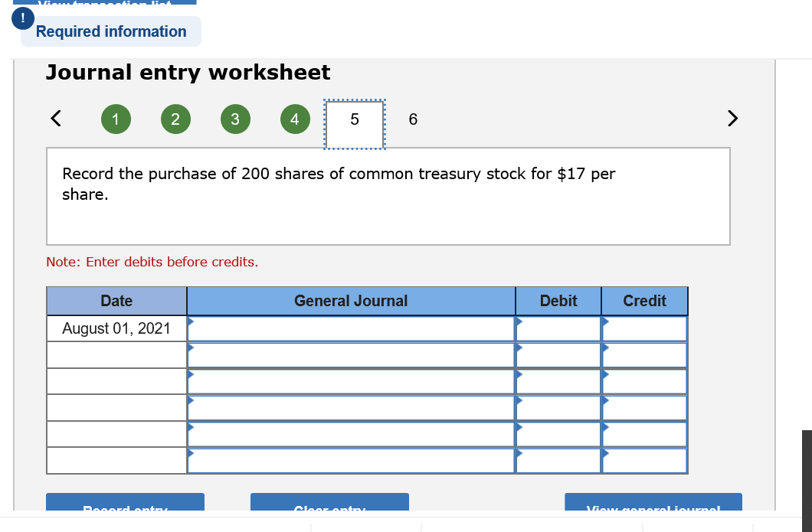The width and height of the screenshot is (812, 532).
Task: Open the View general journal screen
Action: pos(653,508)
